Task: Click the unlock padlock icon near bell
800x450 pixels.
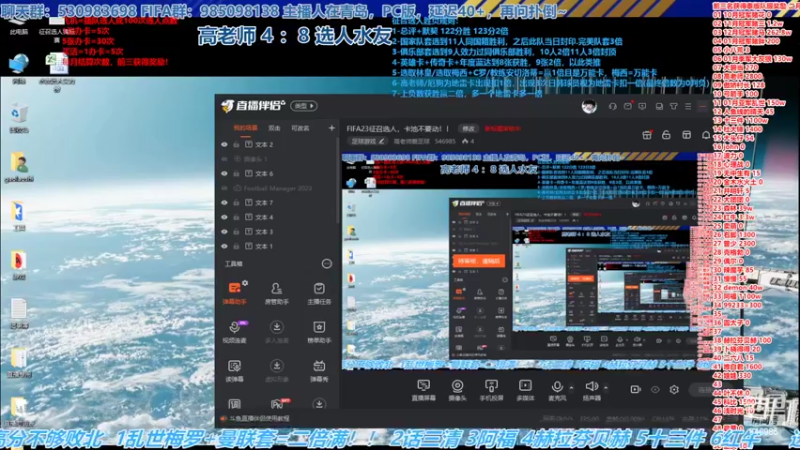Action: pos(666,135)
